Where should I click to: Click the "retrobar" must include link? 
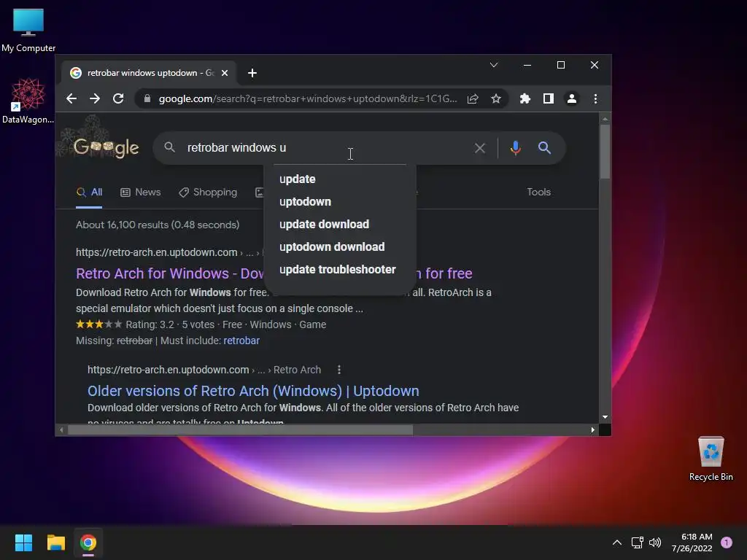241,341
